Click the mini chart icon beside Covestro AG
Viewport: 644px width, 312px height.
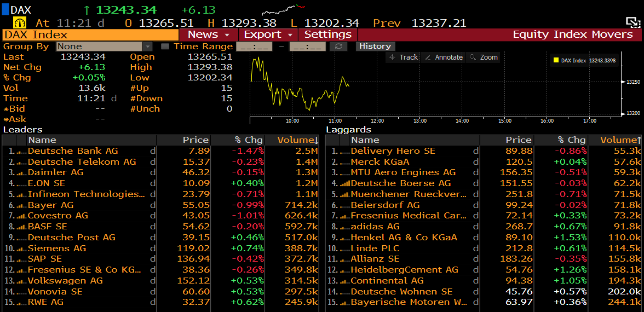pyautogui.click(x=21, y=216)
